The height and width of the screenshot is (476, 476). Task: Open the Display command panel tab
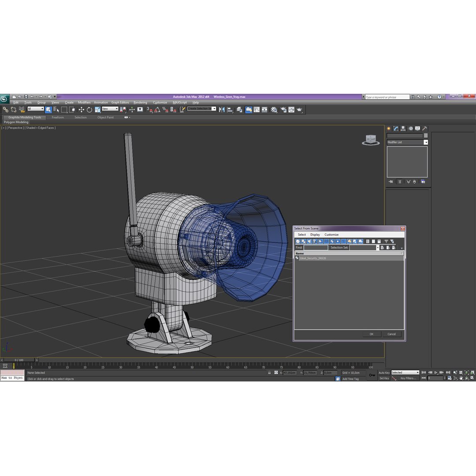[x=418, y=128]
